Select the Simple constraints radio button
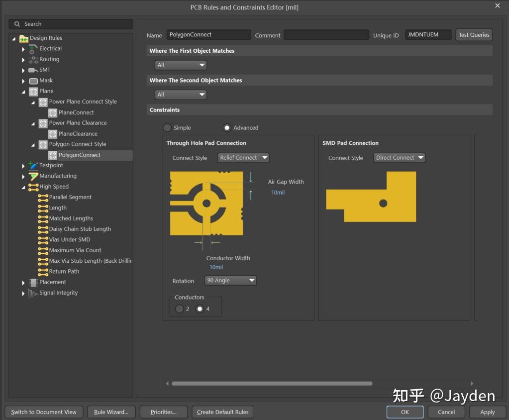This screenshot has width=509, height=420. pos(167,128)
